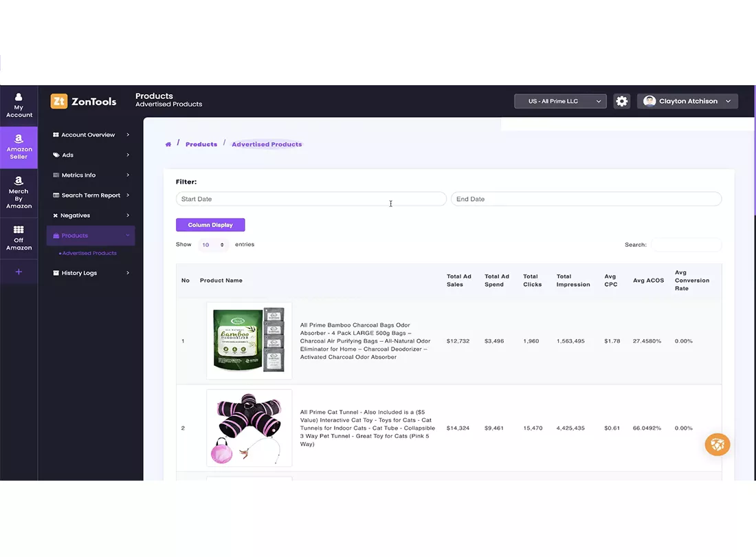Expand Account Overview menu

[91, 135]
